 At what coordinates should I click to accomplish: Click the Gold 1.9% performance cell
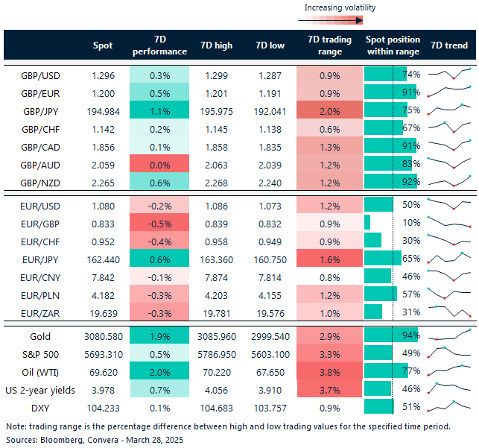coord(159,335)
